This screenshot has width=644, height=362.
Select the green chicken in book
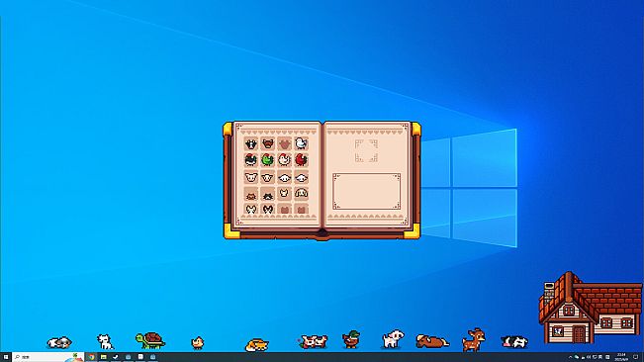[268, 160]
